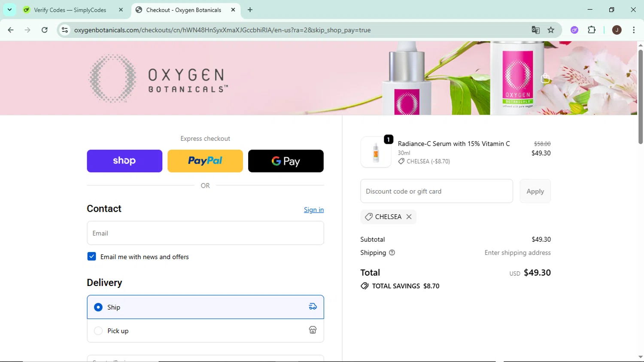Reload the checkout page
This screenshot has width=644, height=362.
45,30
